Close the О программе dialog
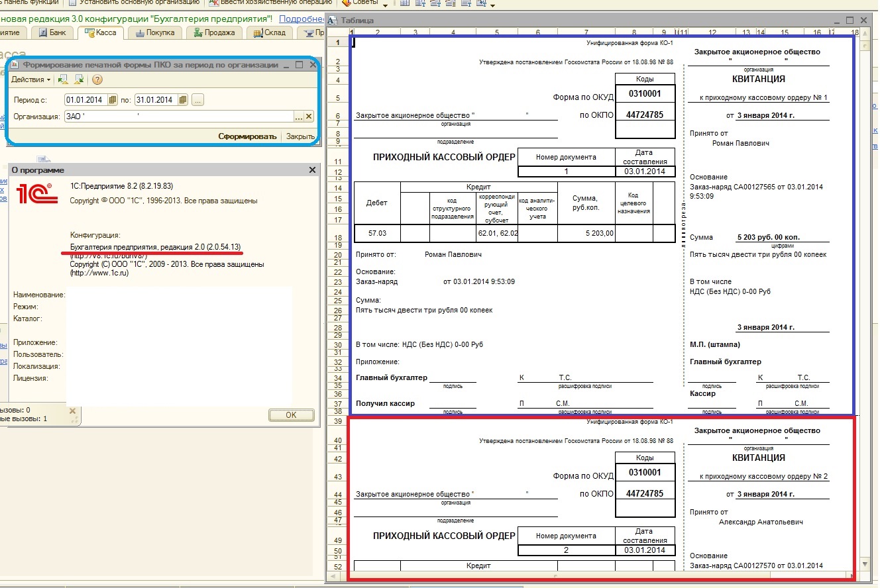Screen dimensions: 880x588 point(313,170)
